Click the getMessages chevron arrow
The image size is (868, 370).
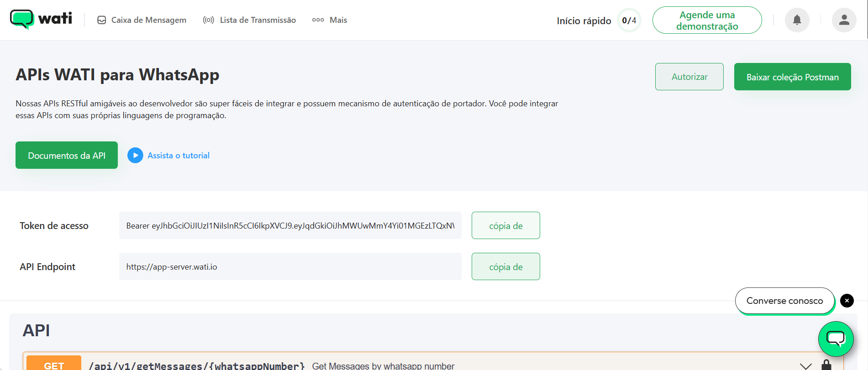[805, 365]
